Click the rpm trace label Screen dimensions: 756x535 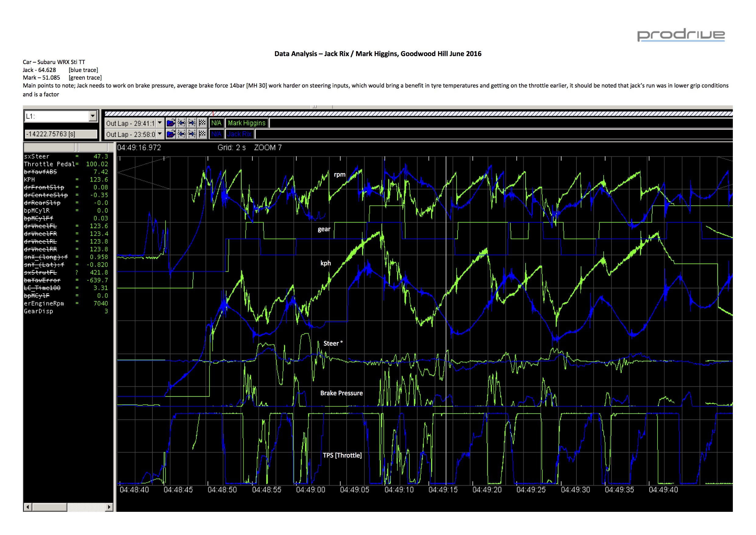tap(340, 174)
